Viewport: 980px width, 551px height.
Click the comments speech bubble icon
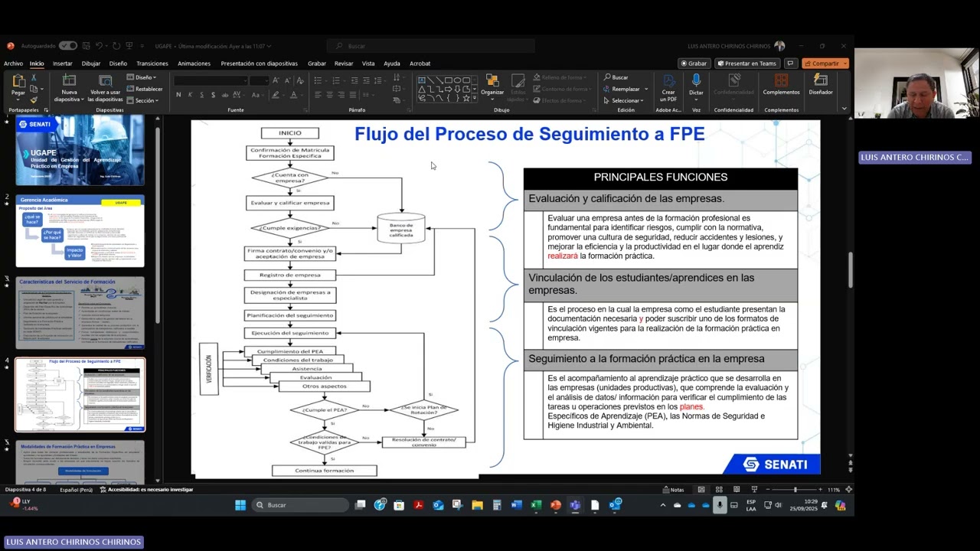coord(791,64)
